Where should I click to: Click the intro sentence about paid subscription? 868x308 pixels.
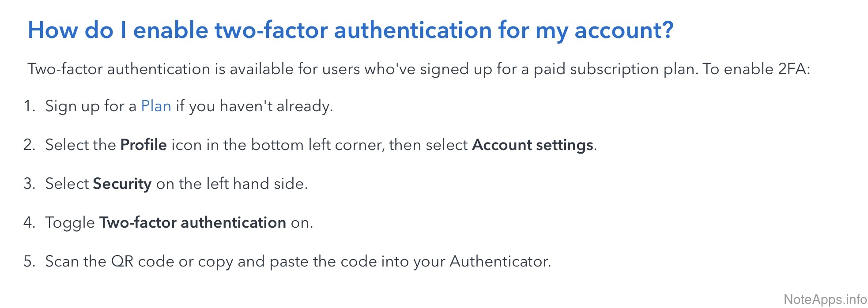click(x=419, y=69)
